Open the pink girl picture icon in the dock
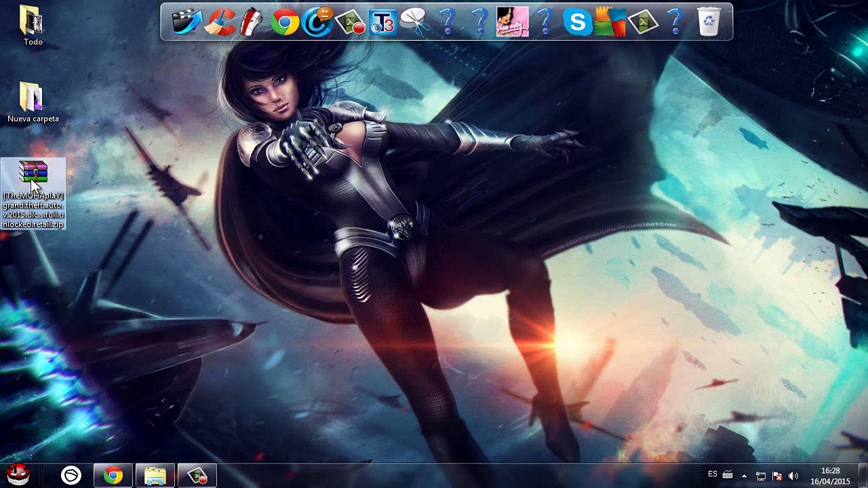 (x=513, y=22)
